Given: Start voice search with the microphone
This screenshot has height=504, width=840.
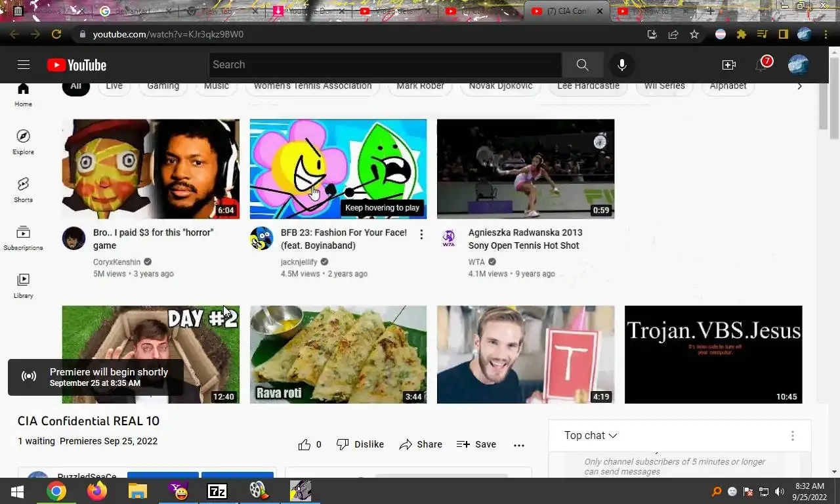Looking at the screenshot, I should [x=621, y=64].
